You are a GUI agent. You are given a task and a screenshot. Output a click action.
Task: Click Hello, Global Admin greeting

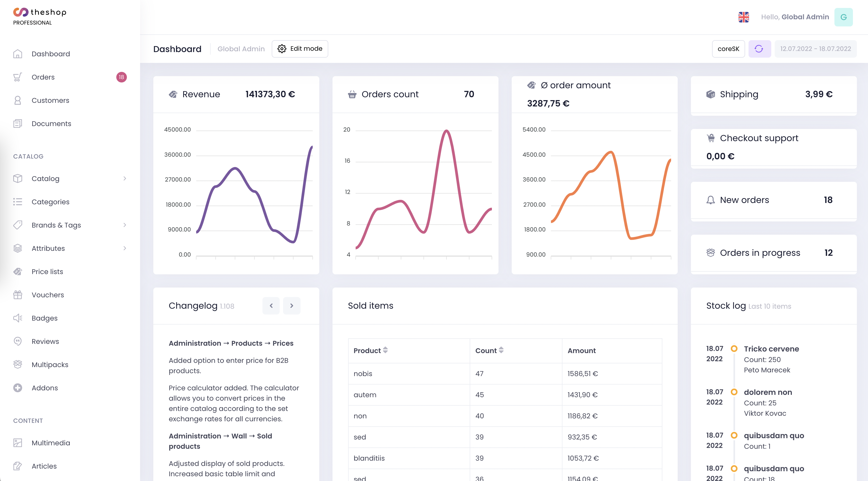click(795, 17)
